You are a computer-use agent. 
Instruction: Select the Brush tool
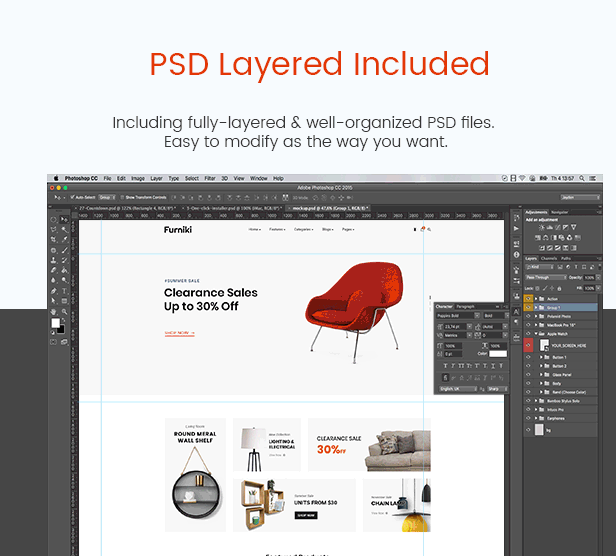(64, 250)
